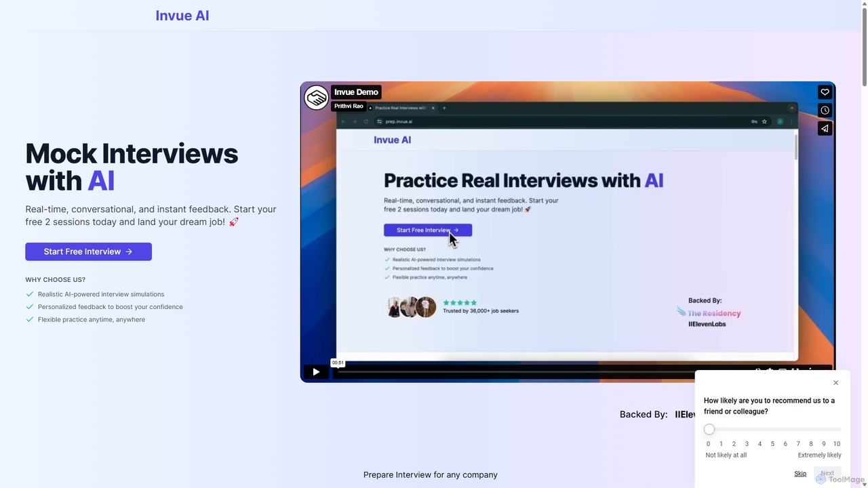Image resolution: width=868 pixels, height=488 pixels.
Task: Click the "Not likely at all" label
Action: pos(726,455)
